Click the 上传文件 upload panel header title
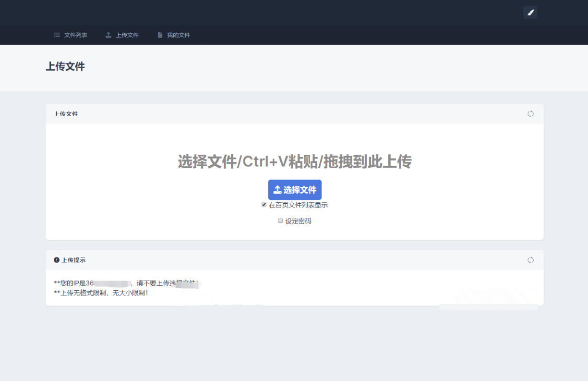 [66, 114]
